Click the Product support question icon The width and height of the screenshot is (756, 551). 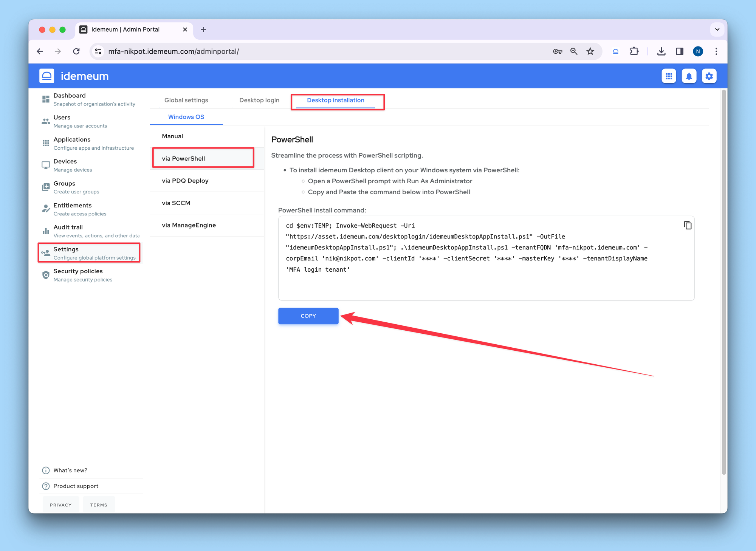pos(46,486)
